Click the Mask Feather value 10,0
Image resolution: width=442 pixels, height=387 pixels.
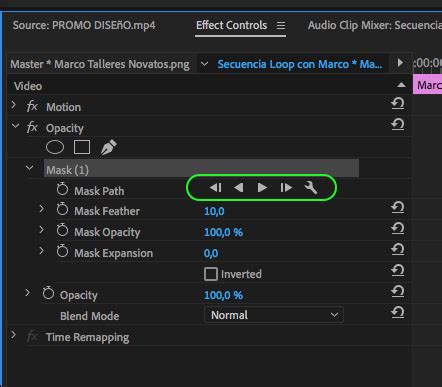point(214,211)
